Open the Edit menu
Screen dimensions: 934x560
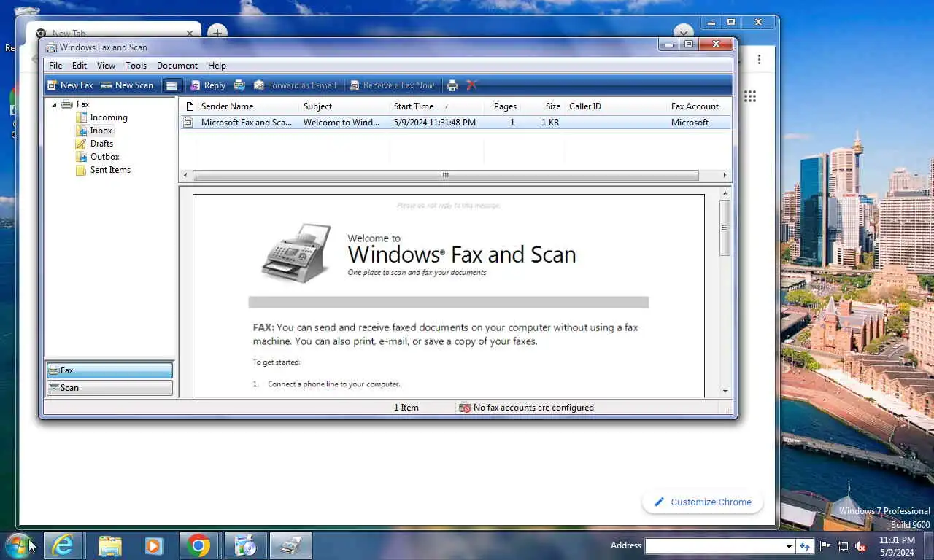point(80,66)
